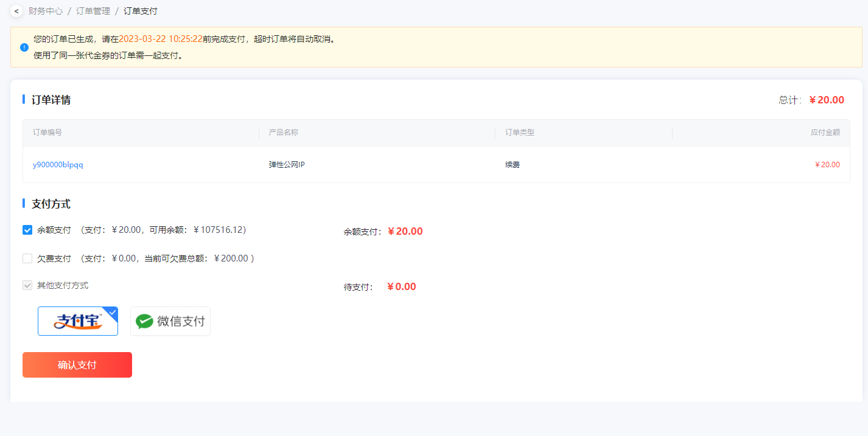Click the 支付方式 section heading
The width and height of the screenshot is (868, 436).
point(51,204)
